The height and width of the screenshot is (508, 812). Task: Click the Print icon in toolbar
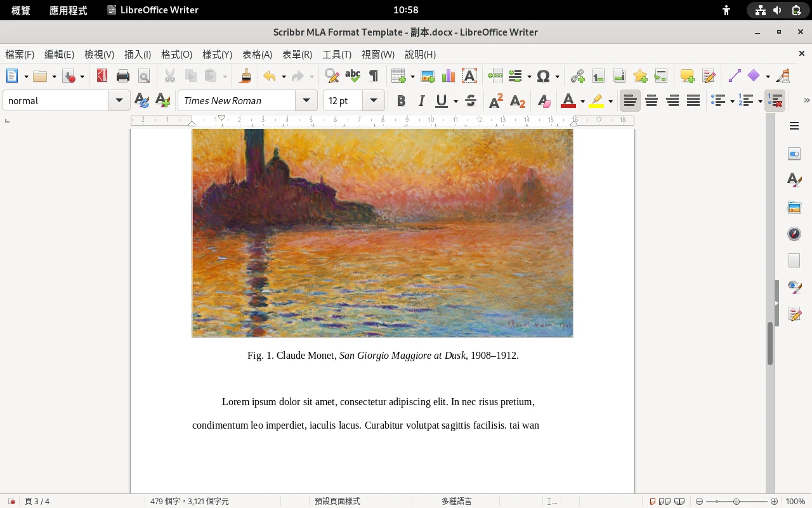point(123,76)
